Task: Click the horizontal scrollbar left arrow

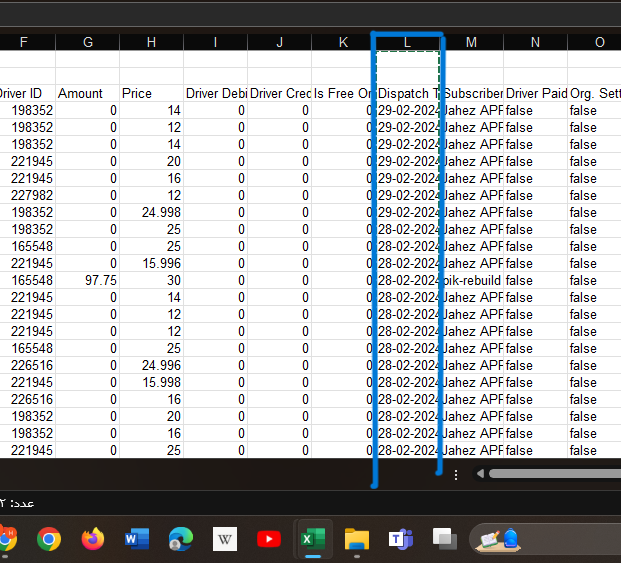Action: (x=480, y=474)
